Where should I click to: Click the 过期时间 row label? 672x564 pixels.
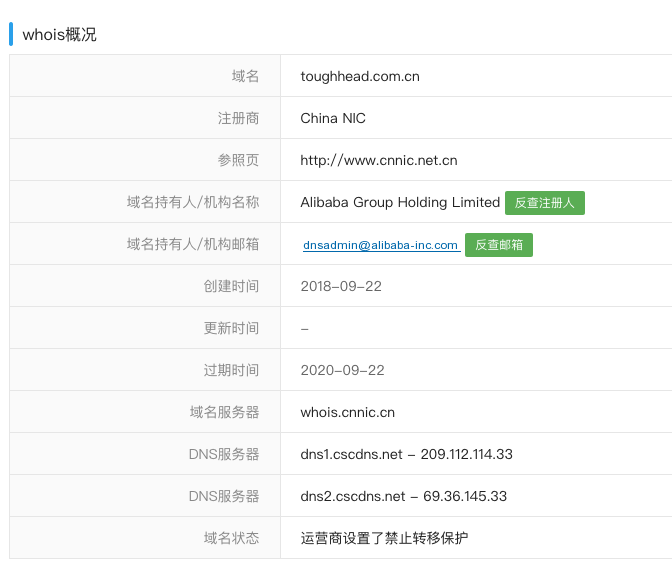[x=231, y=370]
